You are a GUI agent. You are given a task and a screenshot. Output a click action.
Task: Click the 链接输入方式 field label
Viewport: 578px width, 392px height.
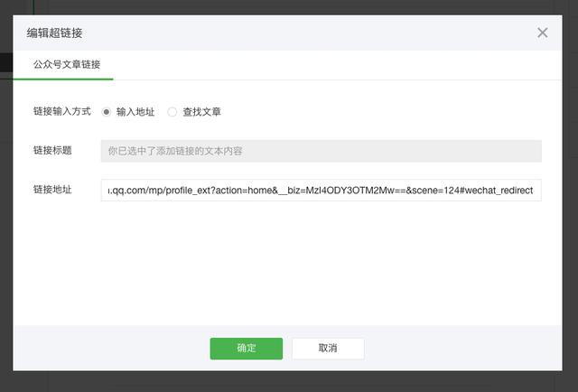coord(61,111)
